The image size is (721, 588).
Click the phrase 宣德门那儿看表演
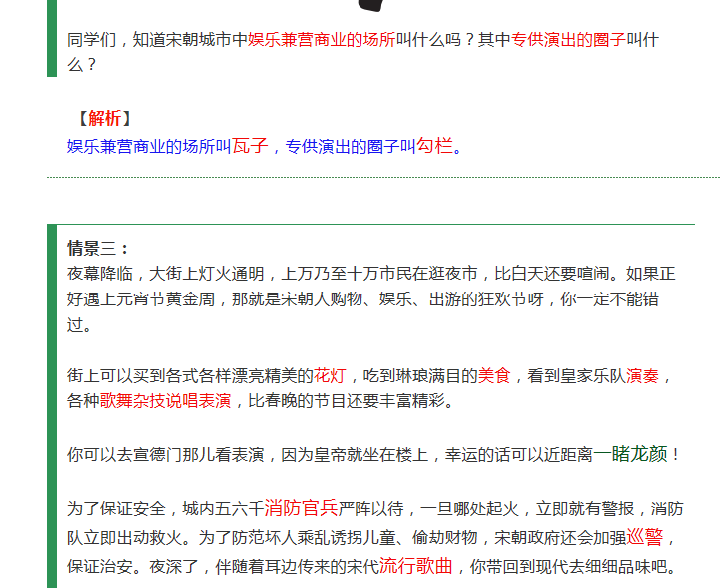[198, 454]
